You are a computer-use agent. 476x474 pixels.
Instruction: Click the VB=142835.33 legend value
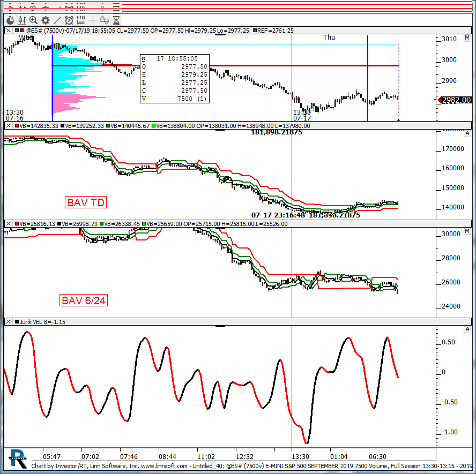coord(39,126)
